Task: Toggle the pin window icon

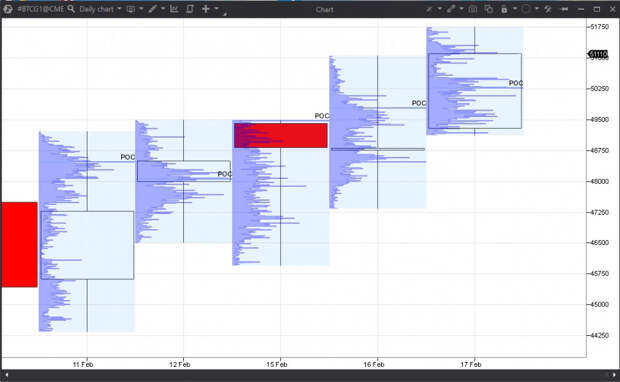Action: 565,9
